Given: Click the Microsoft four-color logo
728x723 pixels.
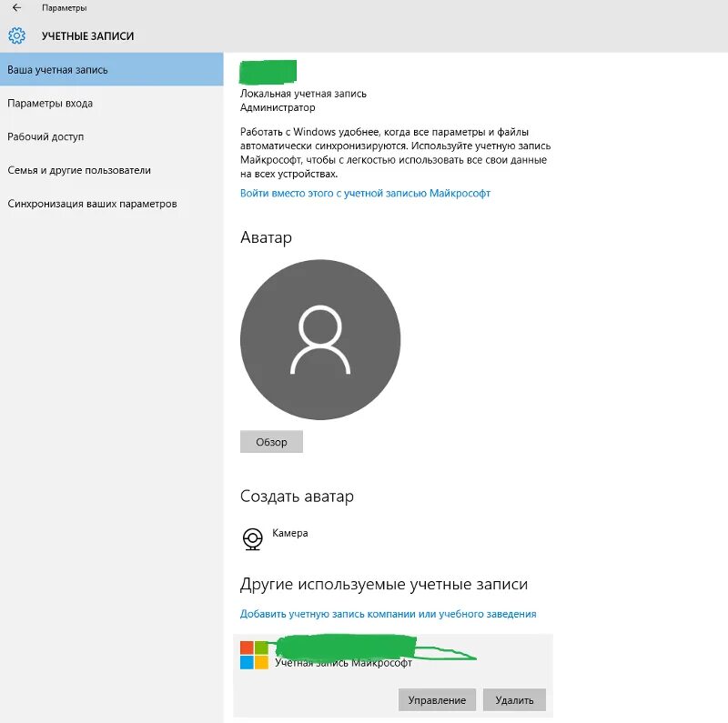Looking at the screenshot, I should pos(254,655).
